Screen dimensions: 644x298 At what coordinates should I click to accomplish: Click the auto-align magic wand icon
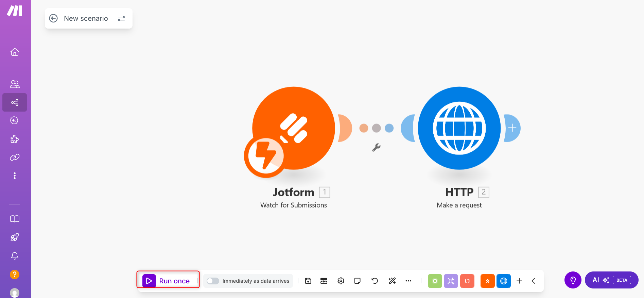pos(392,281)
